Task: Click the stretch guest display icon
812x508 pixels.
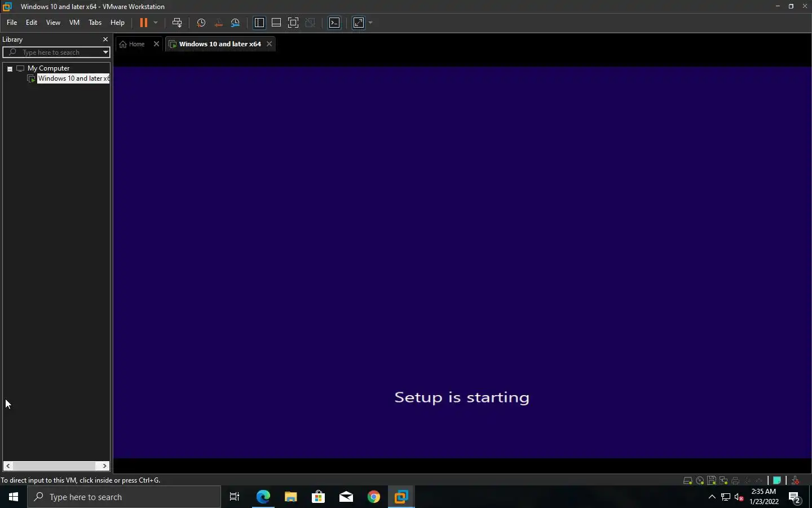Action: point(359,23)
